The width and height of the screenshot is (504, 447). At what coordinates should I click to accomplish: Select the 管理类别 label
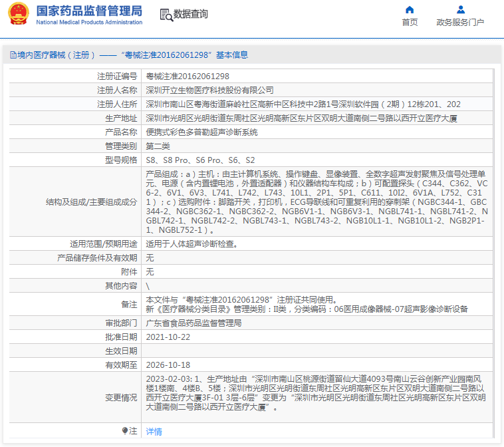pos(121,146)
